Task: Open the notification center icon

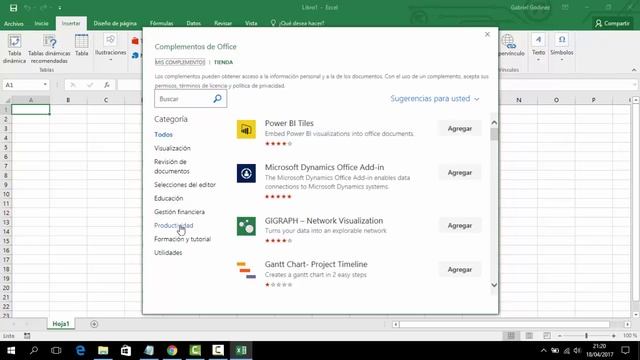Action: (x=625, y=350)
